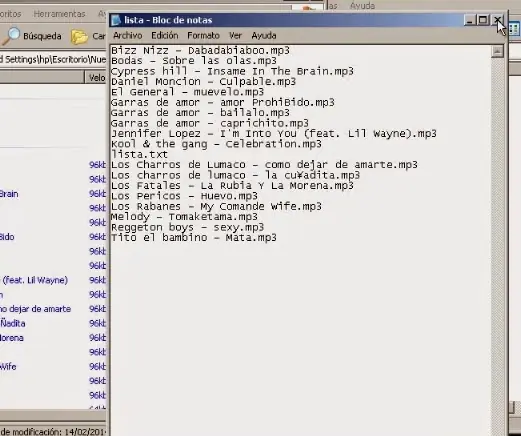Click the line 'Garras de amor - amor ProhiBido.mp3'
Screen dimensions: 521x436
coord(223,103)
